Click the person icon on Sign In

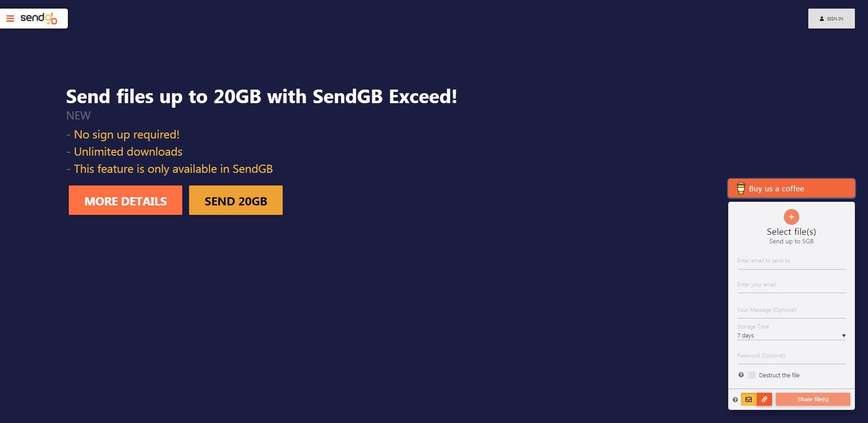821,19
